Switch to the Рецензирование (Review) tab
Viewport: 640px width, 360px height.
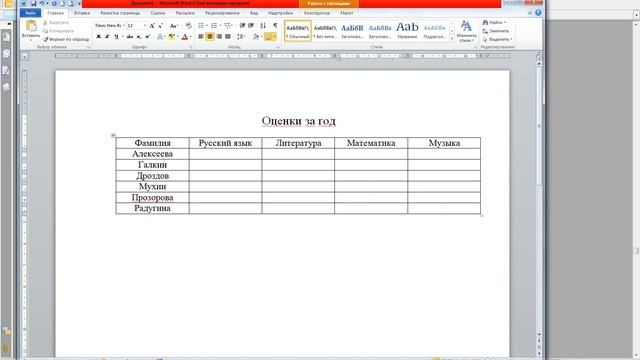(222, 13)
